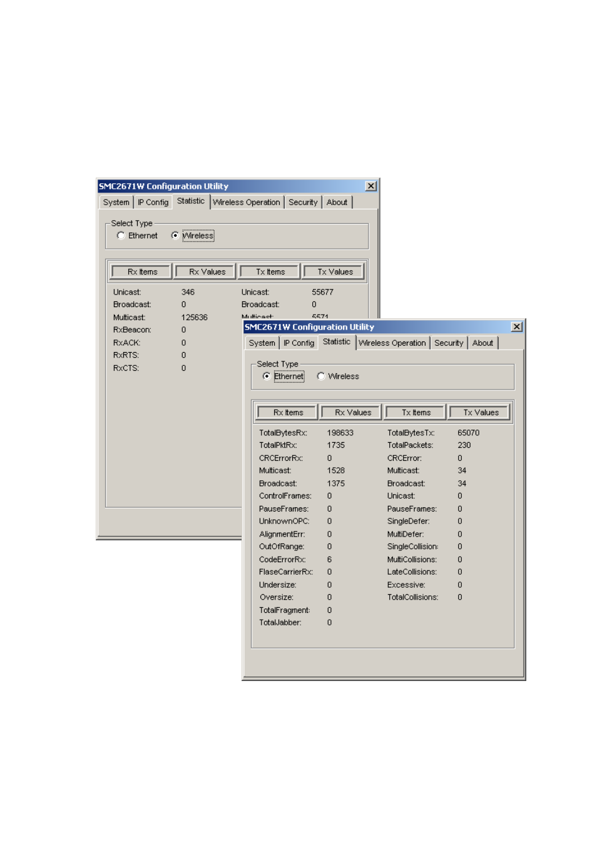Screen dimensions: 597x868
Task: Switch to Statistic tab in back window
Action: (x=191, y=201)
